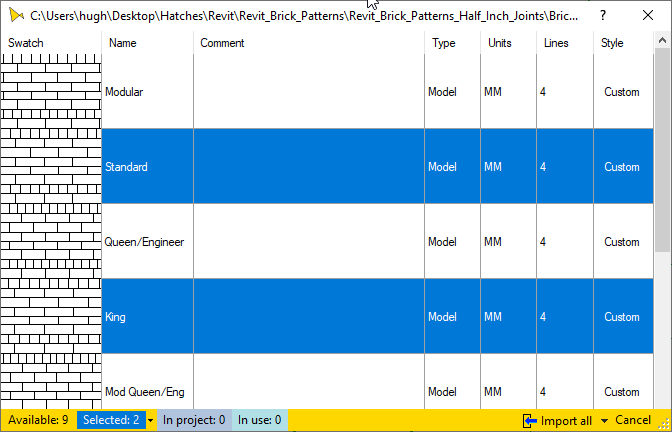Click the scrollbar up arrow
Viewport: 672px width, 432px height.
663,41
